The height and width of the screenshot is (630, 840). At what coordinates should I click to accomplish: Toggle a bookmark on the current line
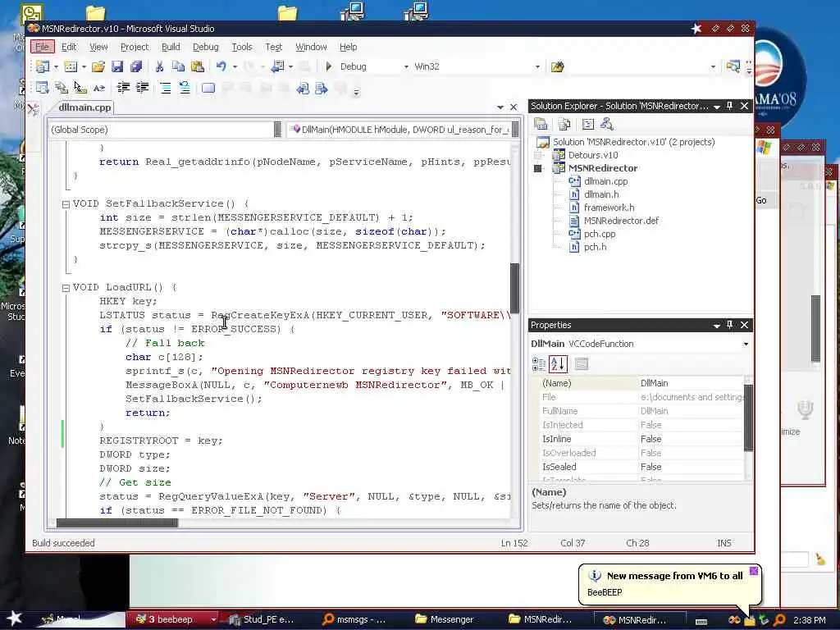[x=208, y=88]
